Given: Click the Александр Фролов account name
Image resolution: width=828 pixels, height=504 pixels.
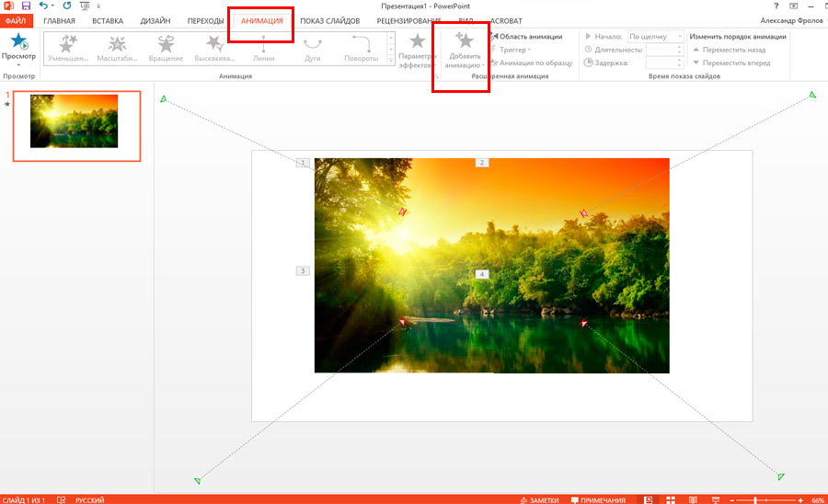Looking at the screenshot, I should (x=791, y=20).
